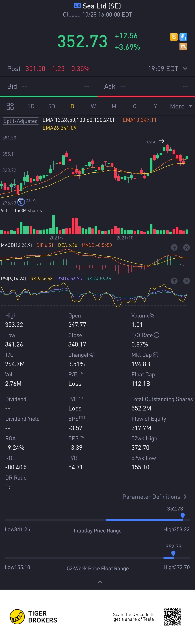Tap the Bid quote panel
Image resolution: width=195 pixels, height=644 pixels.
coord(48,86)
